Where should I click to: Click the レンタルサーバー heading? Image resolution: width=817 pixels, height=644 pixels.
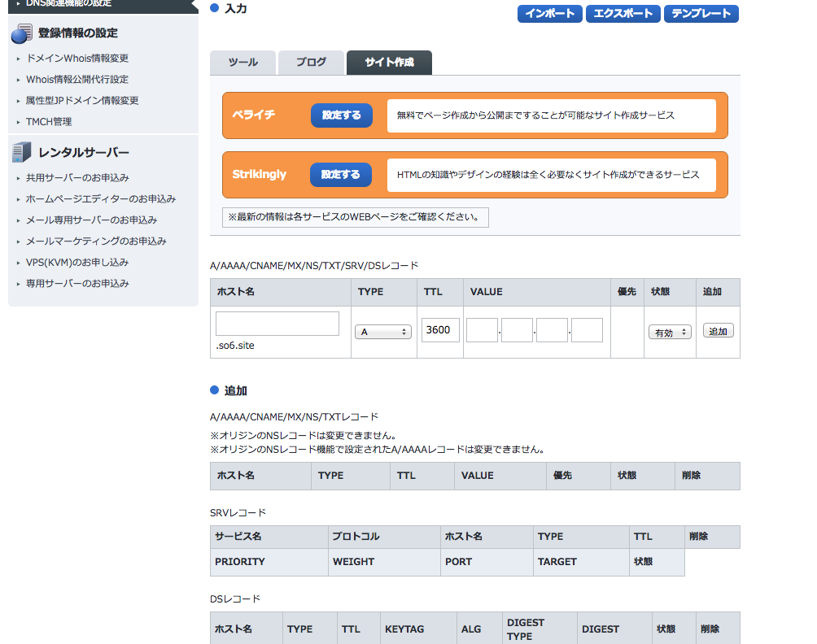pyautogui.click(x=84, y=153)
